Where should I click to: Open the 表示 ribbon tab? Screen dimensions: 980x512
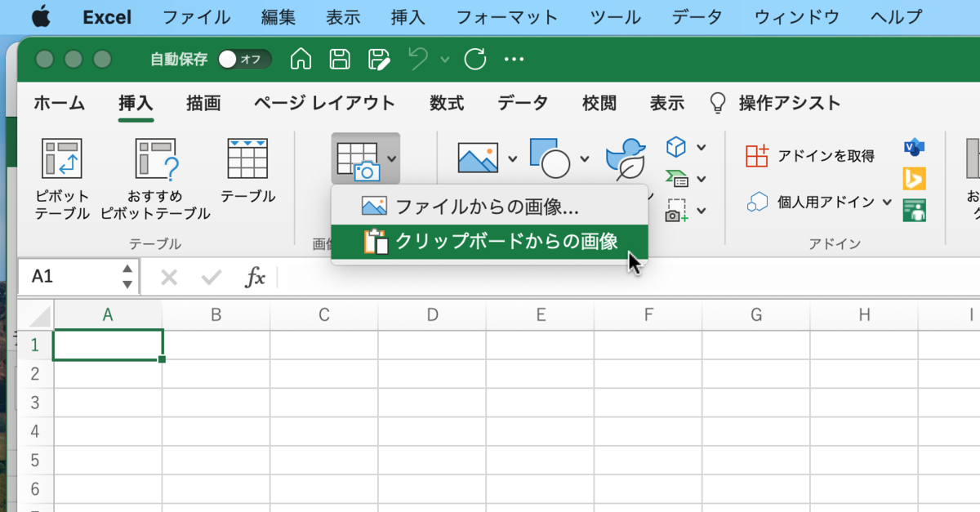click(x=667, y=103)
